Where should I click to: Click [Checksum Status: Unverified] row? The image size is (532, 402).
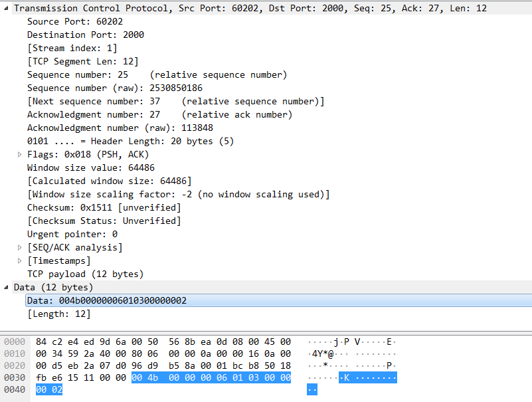click(x=104, y=221)
